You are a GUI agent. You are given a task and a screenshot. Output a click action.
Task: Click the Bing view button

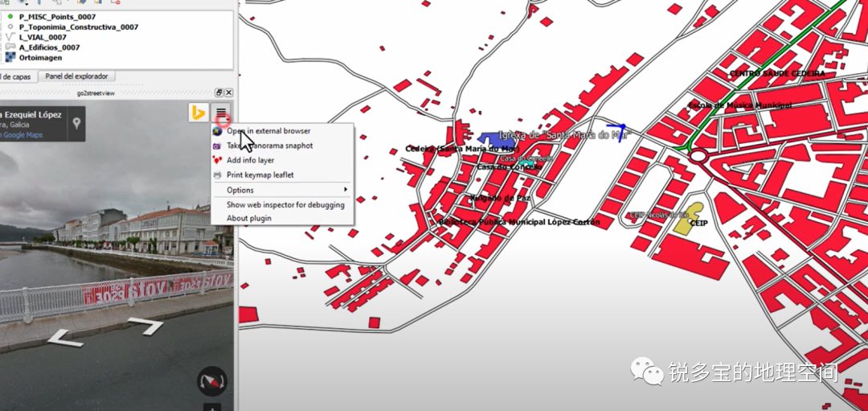[199, 113]
